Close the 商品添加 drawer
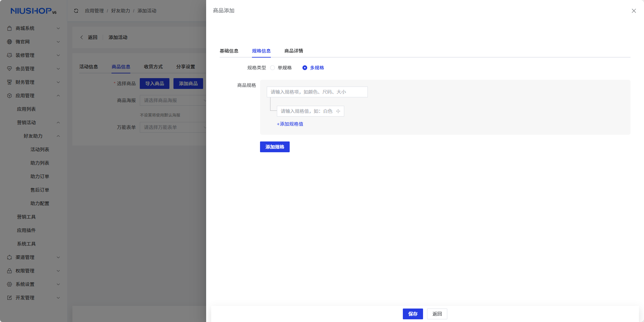 [634, 11]
